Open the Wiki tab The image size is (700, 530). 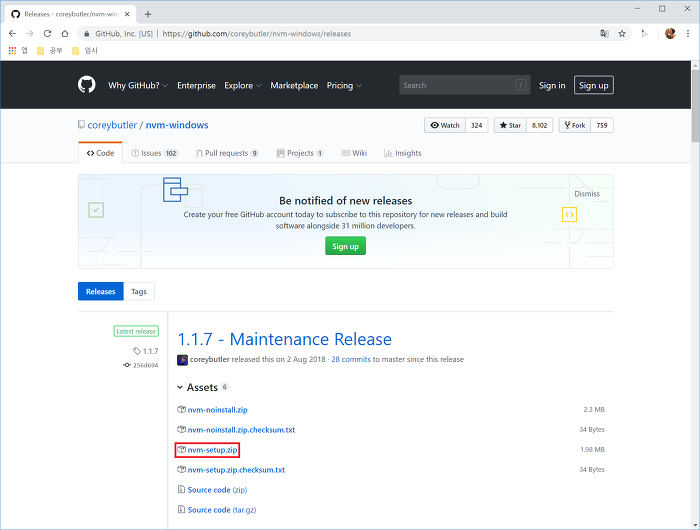pyautogui.click(x=354, y=153)
